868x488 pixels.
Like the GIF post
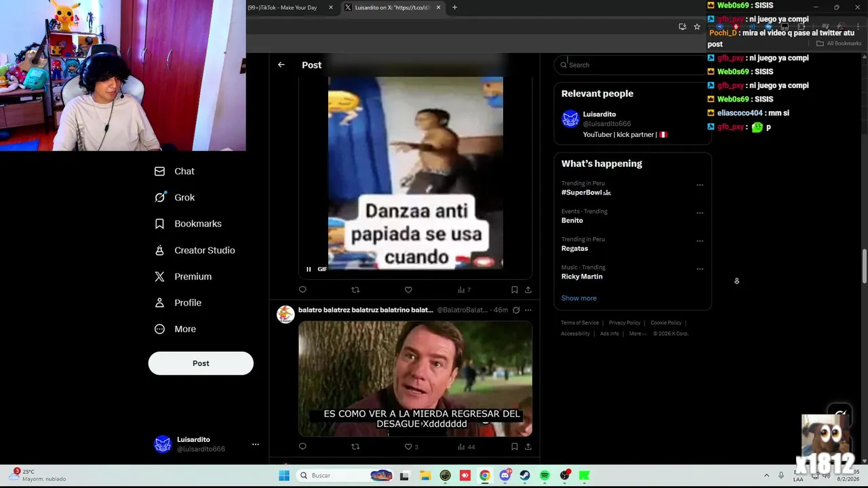pos(408,290)
